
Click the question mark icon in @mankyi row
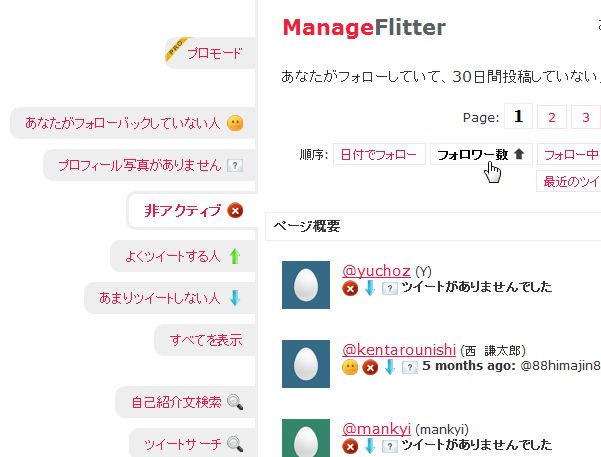(x=390, y=446)
